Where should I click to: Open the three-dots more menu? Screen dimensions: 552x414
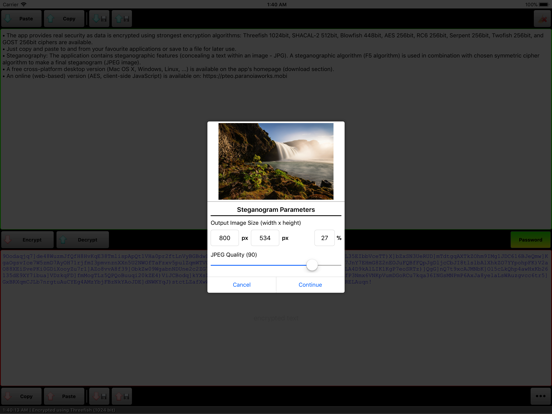tap(540, 396)
